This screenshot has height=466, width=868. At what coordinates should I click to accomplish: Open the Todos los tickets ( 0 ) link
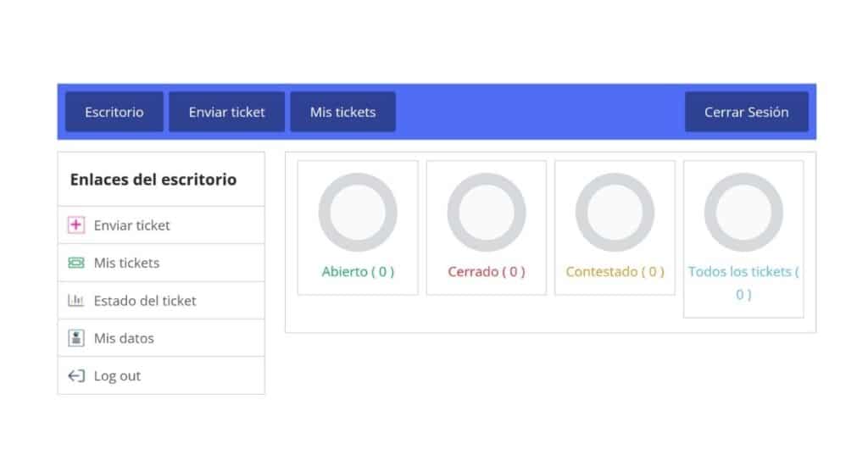(x=743, y=283)
